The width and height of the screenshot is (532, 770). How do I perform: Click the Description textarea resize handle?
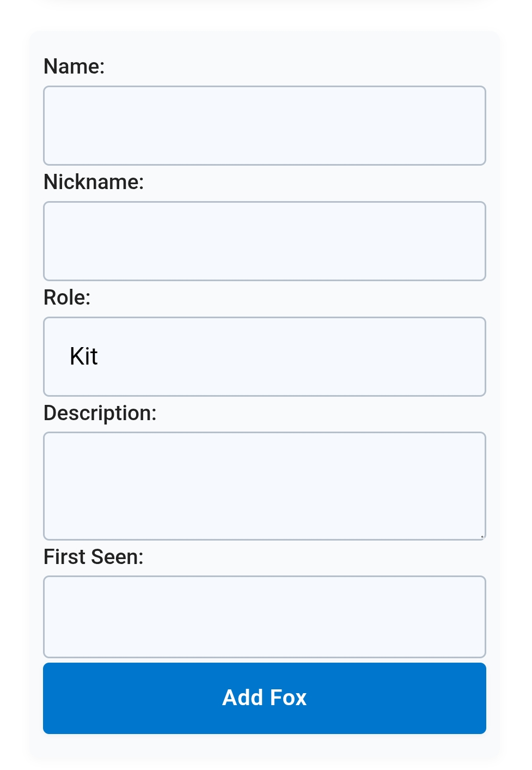[482, 537]
